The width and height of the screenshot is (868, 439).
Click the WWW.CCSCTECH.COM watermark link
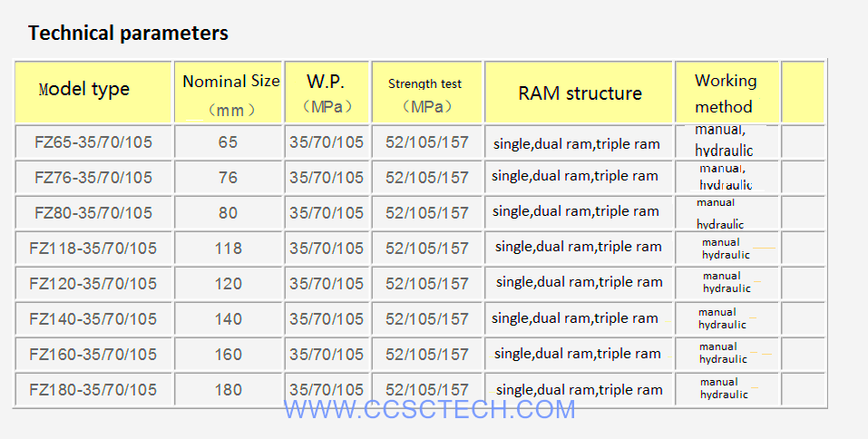pos(429,409)
